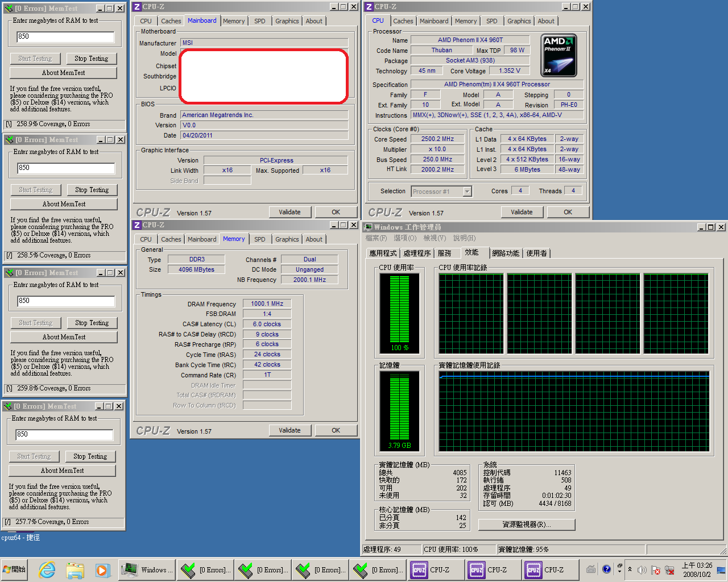Switch to the 網路功能 tab in Task Manager

pos(506,253)
